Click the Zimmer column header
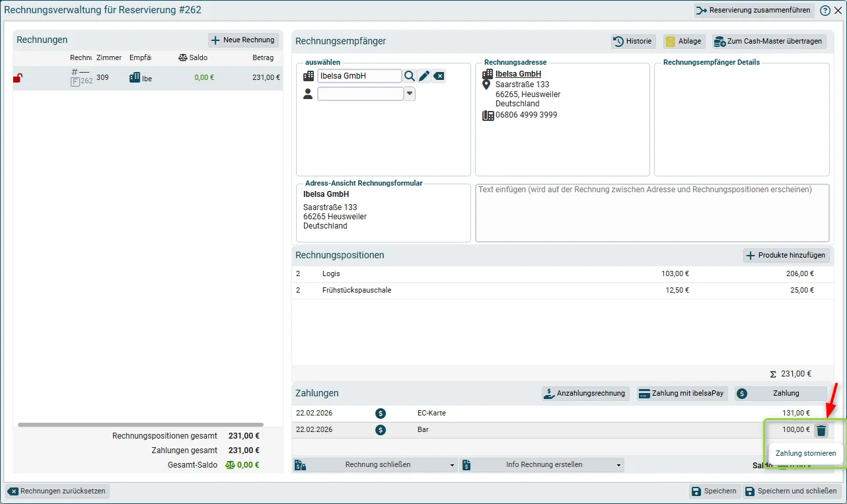The width and height of the screenshot is (847, 504). click(x=109, y=58)
